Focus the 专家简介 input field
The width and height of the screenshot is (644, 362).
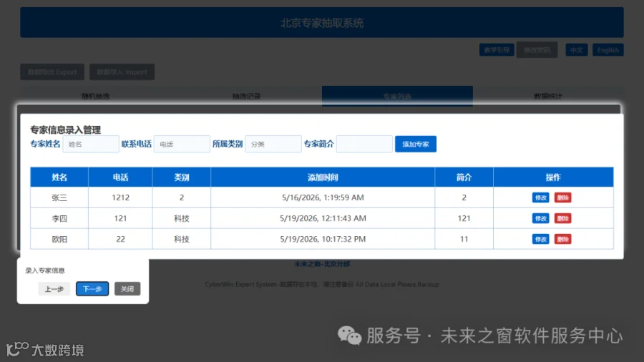tap(364, 144)
